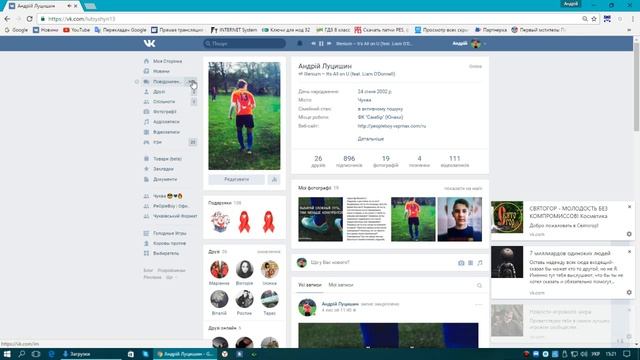Open audio player via Illenium track title
Viewport: 640px width, 360px height.
coord(374,43)
